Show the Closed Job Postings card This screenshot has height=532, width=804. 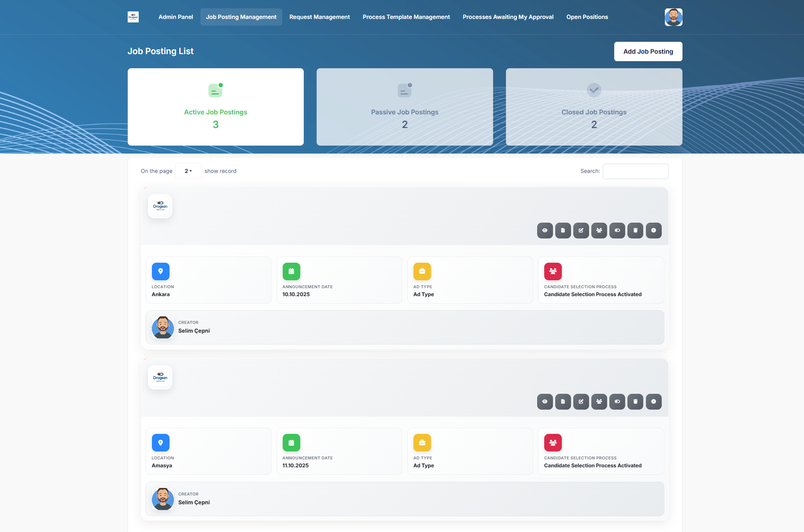click(x=594, y=107)
